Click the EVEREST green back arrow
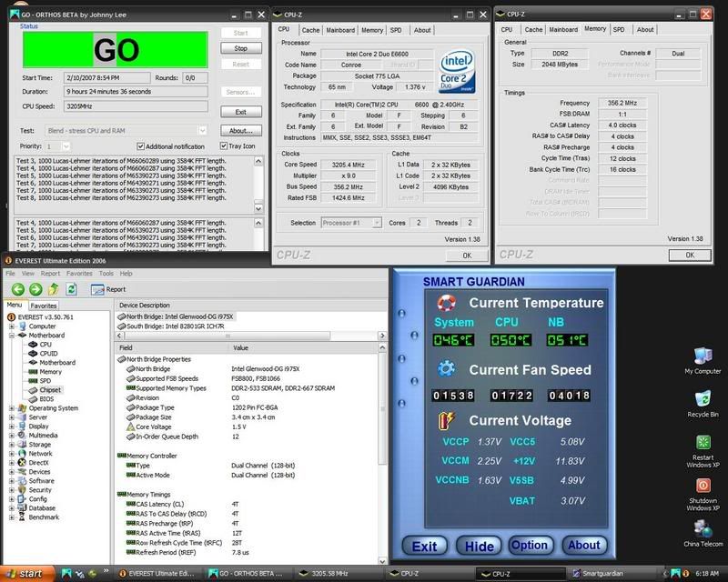Image resolution: width=728 pixels, height=582 pixels. click(17, 289)
